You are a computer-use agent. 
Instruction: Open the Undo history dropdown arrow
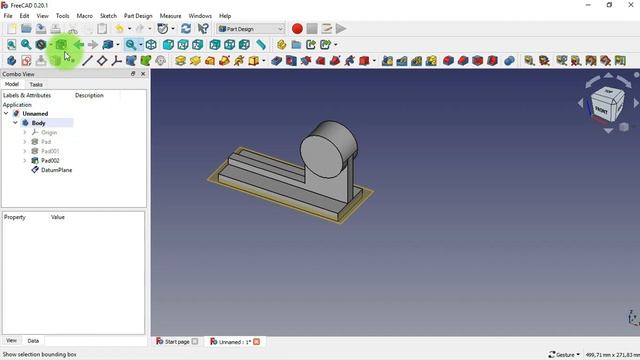point(129,29)
